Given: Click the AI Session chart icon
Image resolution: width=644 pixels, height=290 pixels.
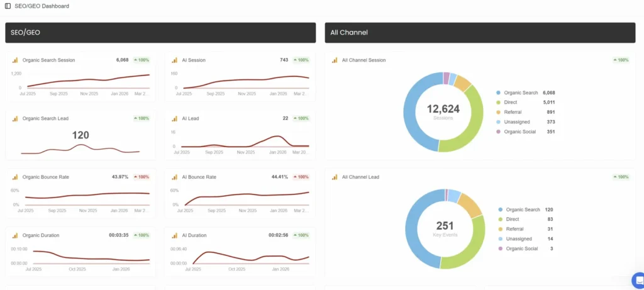Looking at the screenshot, I should coord(175,60).
